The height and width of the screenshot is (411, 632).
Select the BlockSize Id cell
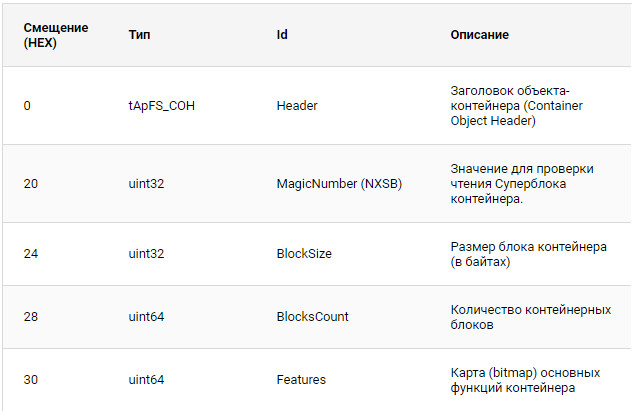point(304,254)
